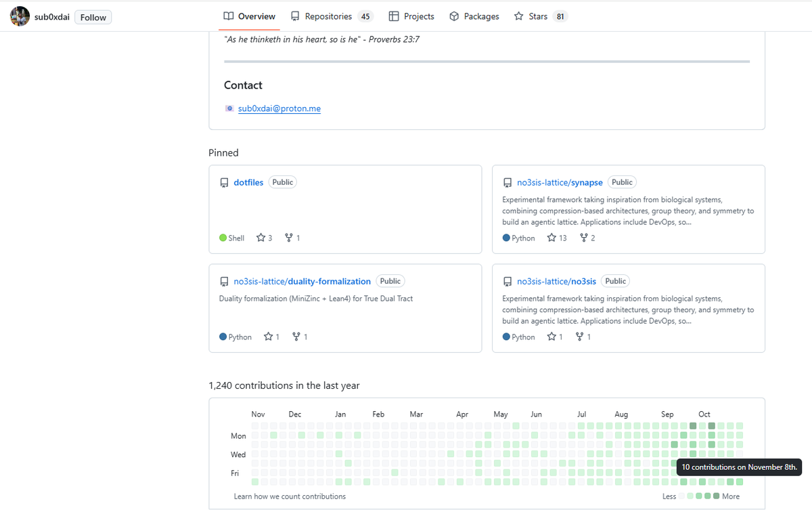Click the fork icon on no3sis card
812x512 pixels.
point(579,337)
